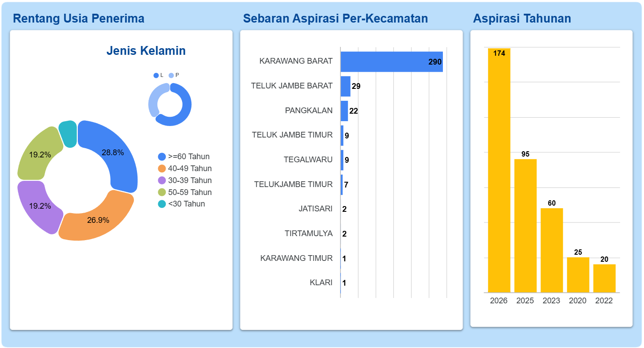Select the KARAWANG BARAT bar with 290
Image resolution: width=644 pixels, height=348 pixels.
point(392,61)
